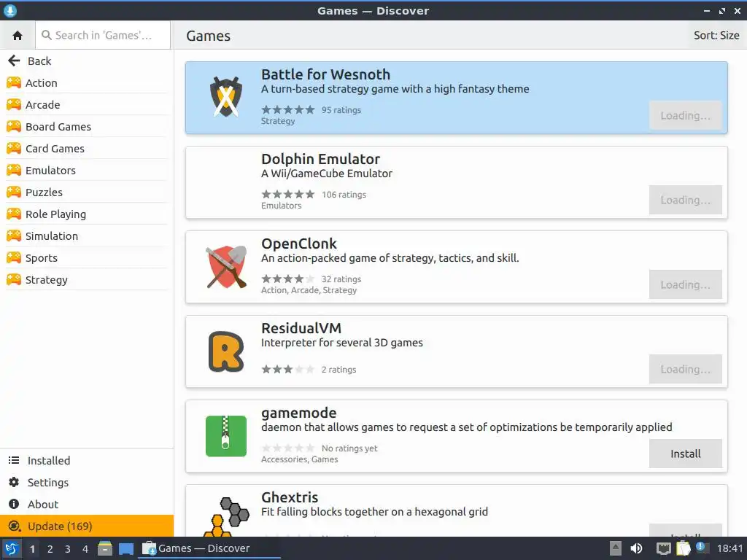Select the Arcade category
Viewport: 747px width, 560px height.
pyautogui.click(x=87, y=105)
